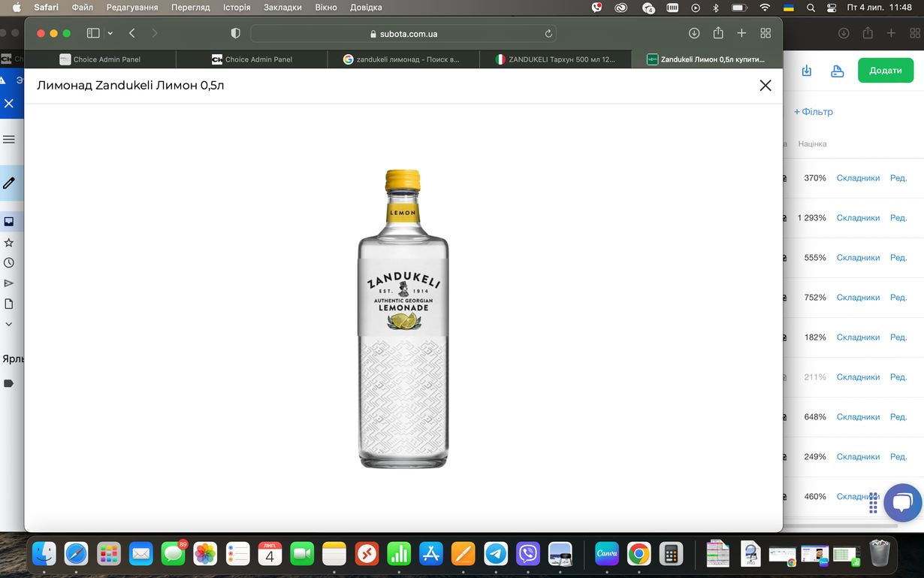Viewport: 924px width, 578px height.
Task: Focus the subota.com.ua address bar
Action: 403,33
